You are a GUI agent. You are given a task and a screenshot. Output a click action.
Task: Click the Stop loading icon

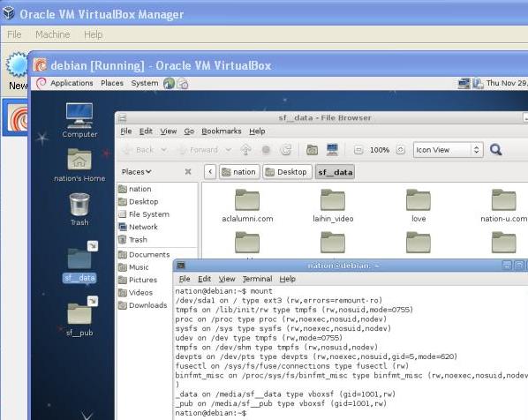266,150
